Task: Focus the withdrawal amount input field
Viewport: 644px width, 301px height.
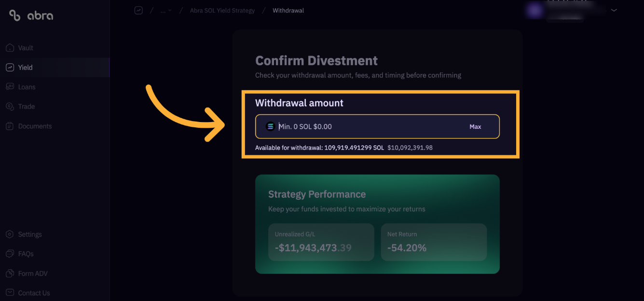Action: 377,126
